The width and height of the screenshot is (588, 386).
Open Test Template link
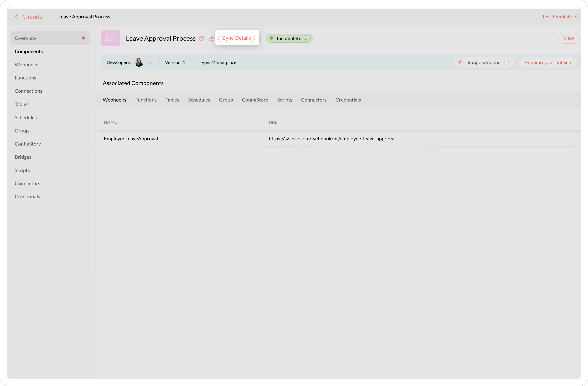(557, 17)
